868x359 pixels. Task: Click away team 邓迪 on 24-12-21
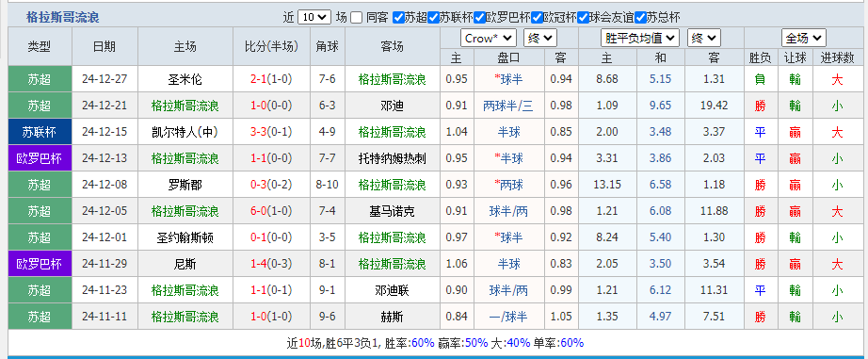(x=392, y=106)
